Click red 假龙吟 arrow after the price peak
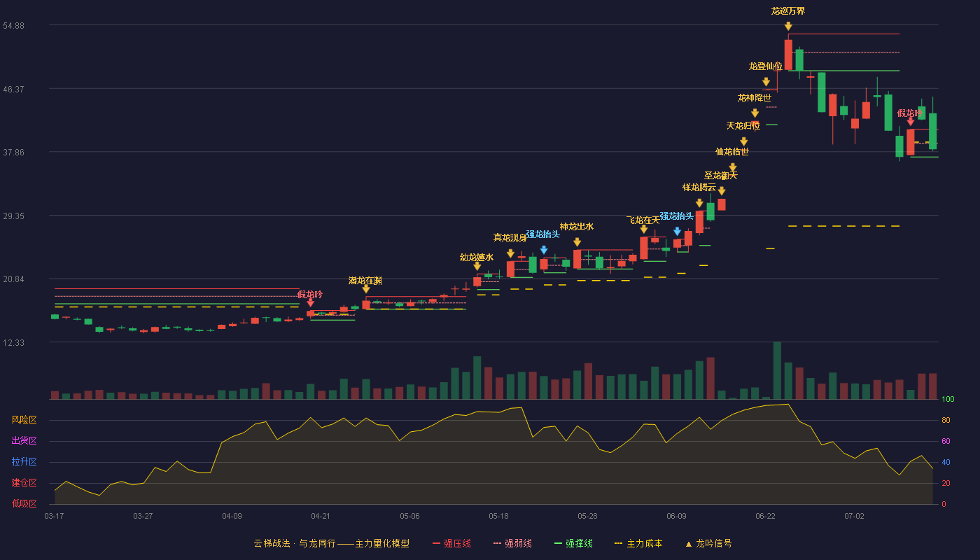980x560 pixels. (x=910, y=122)
